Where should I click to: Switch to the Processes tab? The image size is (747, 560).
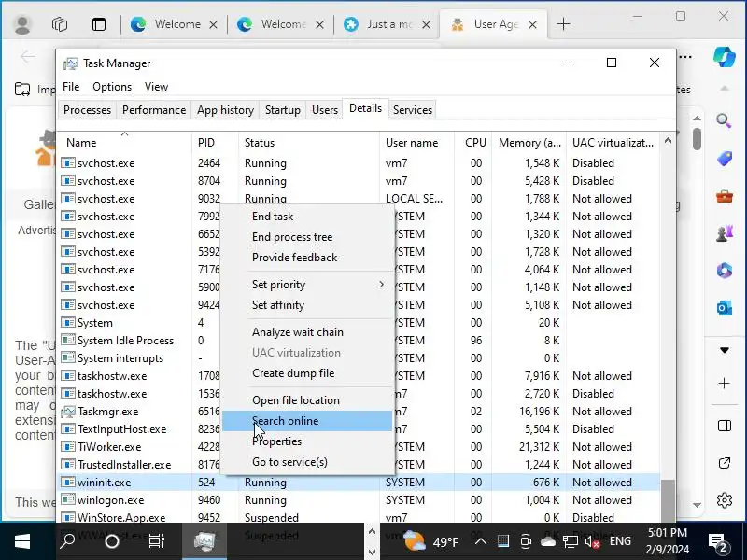point(87,110)
